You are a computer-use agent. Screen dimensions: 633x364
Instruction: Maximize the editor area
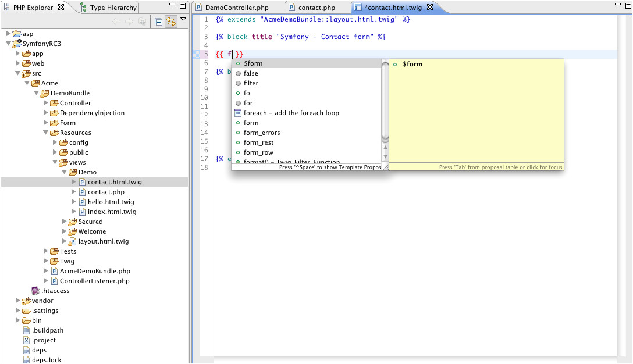pyautogui.click(x=628, y=5)
